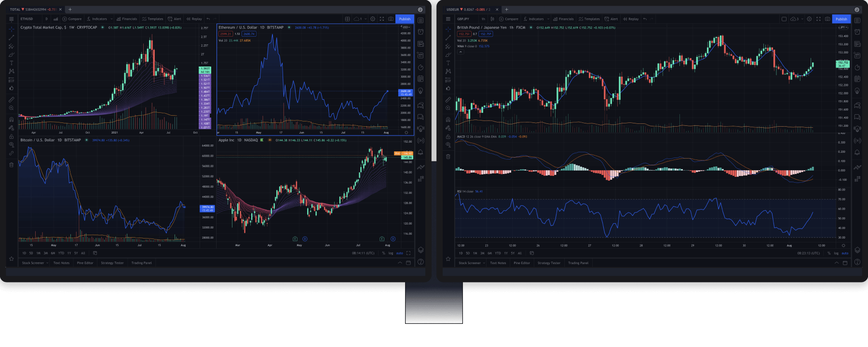Viewport: 868px width, 347px height.
Task: Open the JPY currency dropdown on GBPJPY chart
Action: tap(843, 27)
